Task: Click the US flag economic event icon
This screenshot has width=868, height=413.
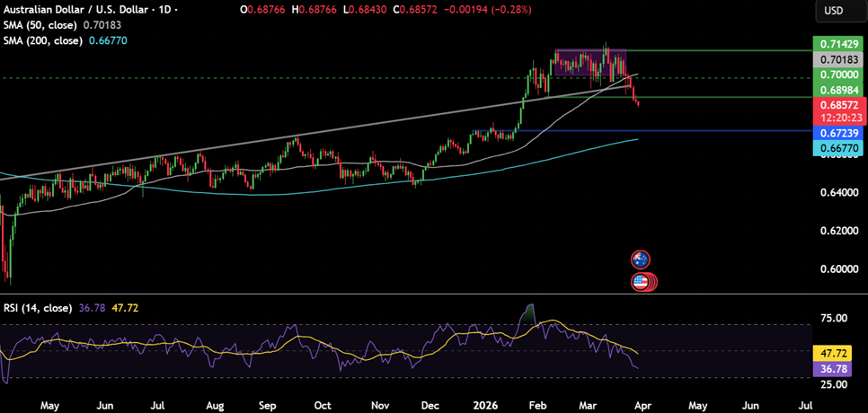Action: [x=641, y=282]
